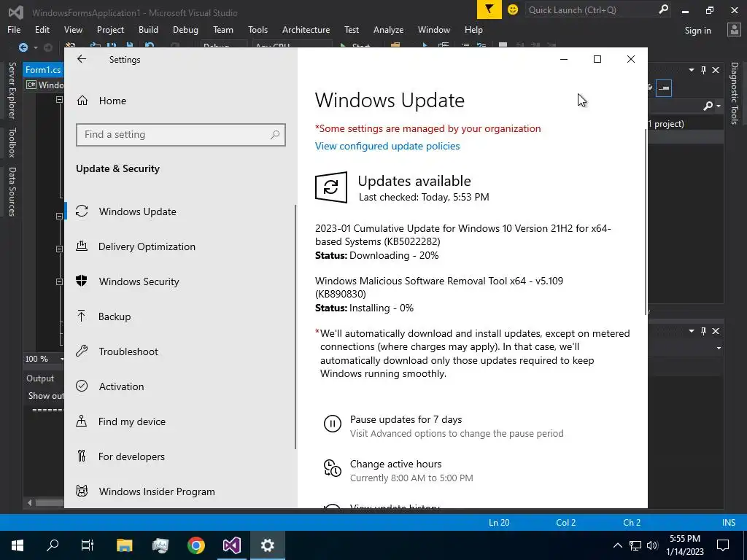Viewport: 747px width, 560px height.
Task: Open the View menu
Action: coord(73,29)
